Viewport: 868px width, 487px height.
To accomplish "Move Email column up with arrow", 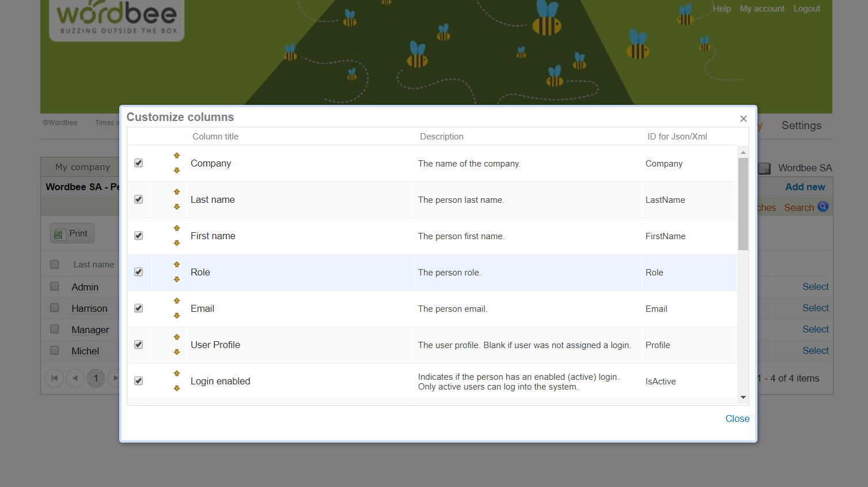I will [177, 301].
